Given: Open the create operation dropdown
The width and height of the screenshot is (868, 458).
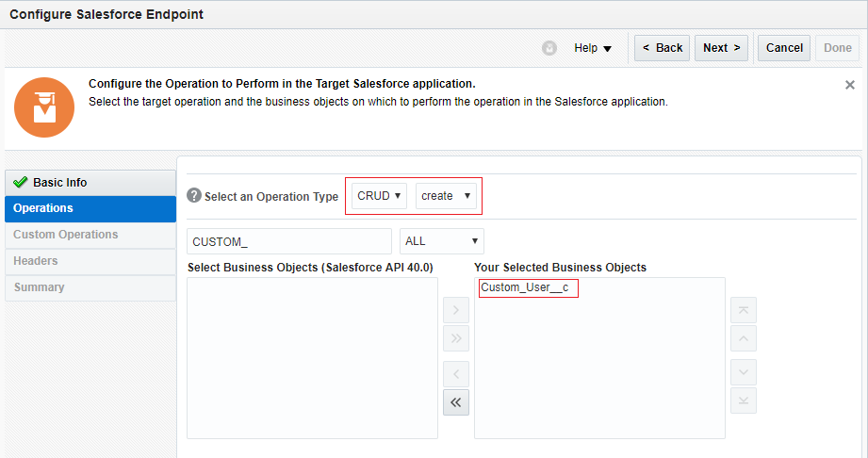Looking at the screenshot, I should tap(446, 196).
